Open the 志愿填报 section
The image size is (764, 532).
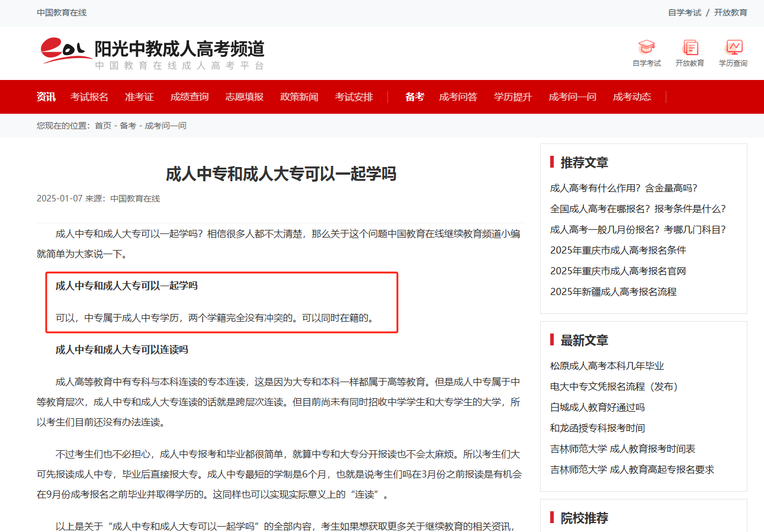(245, 97)
